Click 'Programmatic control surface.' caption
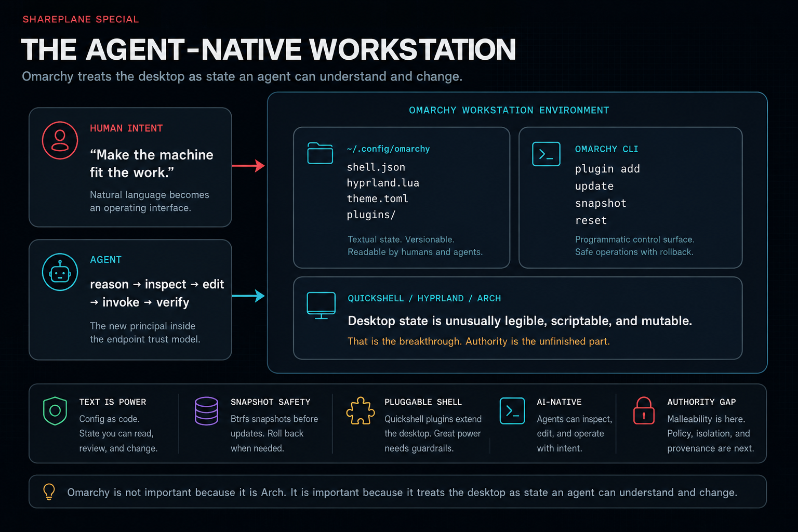 634,240
